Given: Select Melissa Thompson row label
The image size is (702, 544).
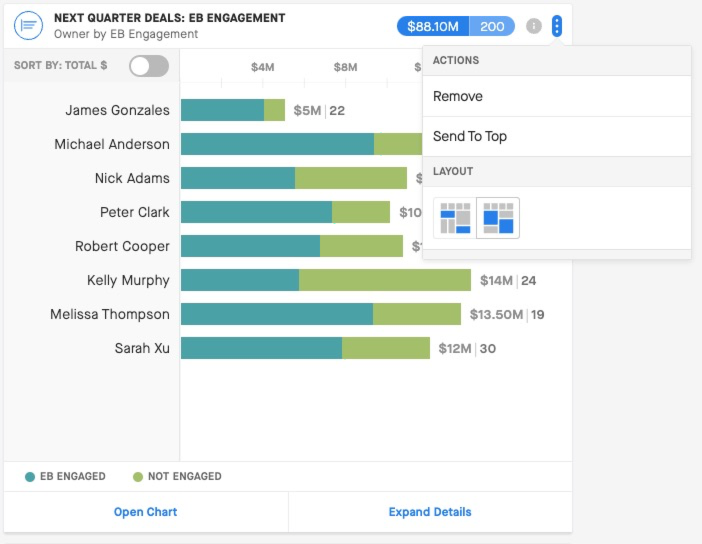Looking at the screenshot, I should point(110,314).
